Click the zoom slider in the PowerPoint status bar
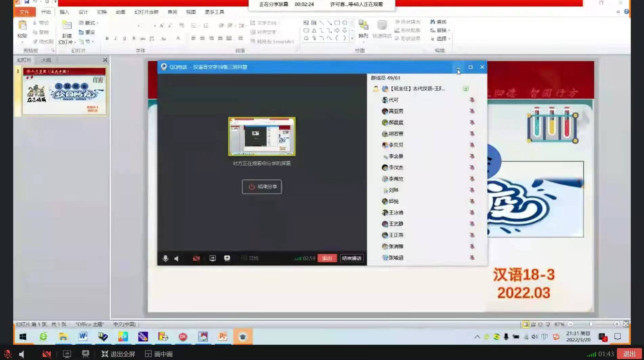 (591, 324)
